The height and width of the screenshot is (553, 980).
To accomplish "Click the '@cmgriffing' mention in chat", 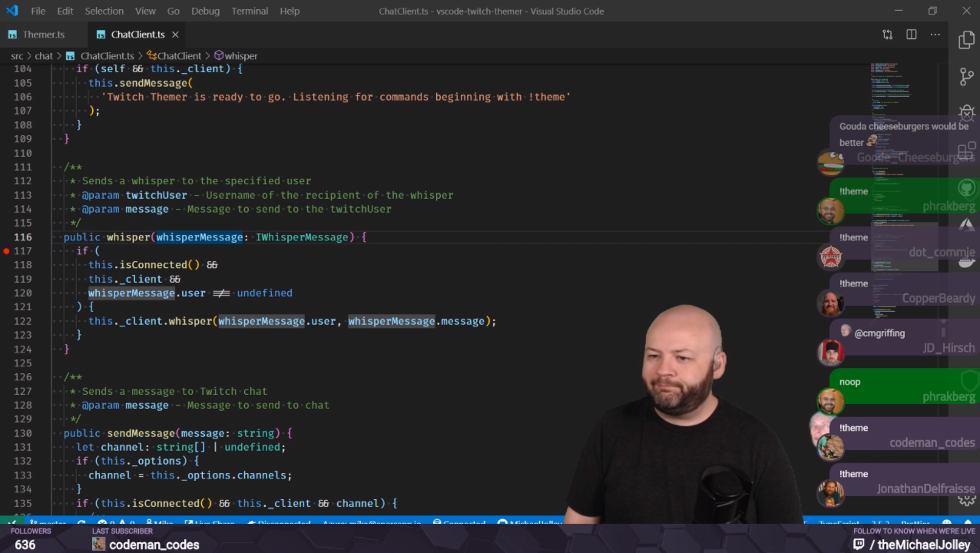I will 879,333.
